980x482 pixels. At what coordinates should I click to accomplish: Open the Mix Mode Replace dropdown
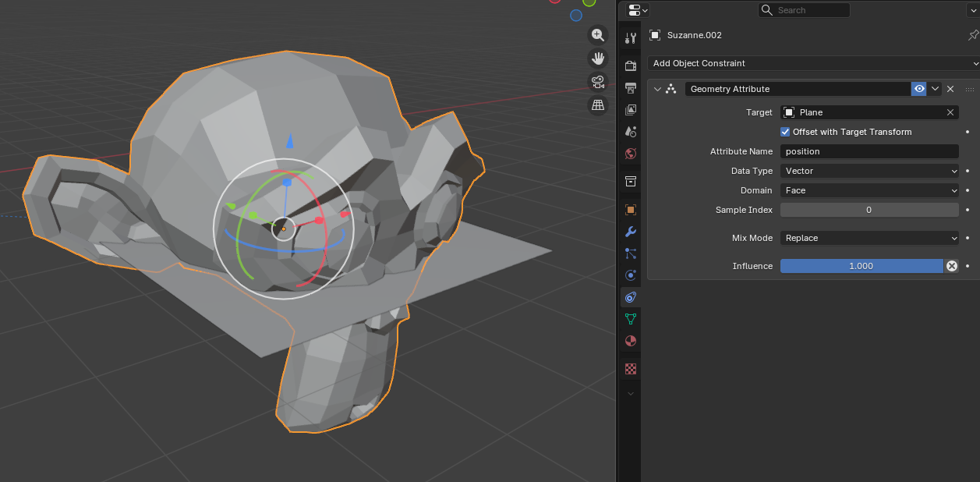click(x=869, y=238)
